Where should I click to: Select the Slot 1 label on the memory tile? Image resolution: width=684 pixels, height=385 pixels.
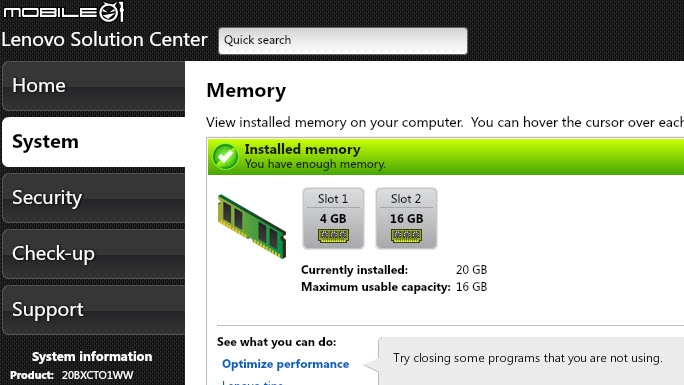pyautogui.click(x=333, y=199)
